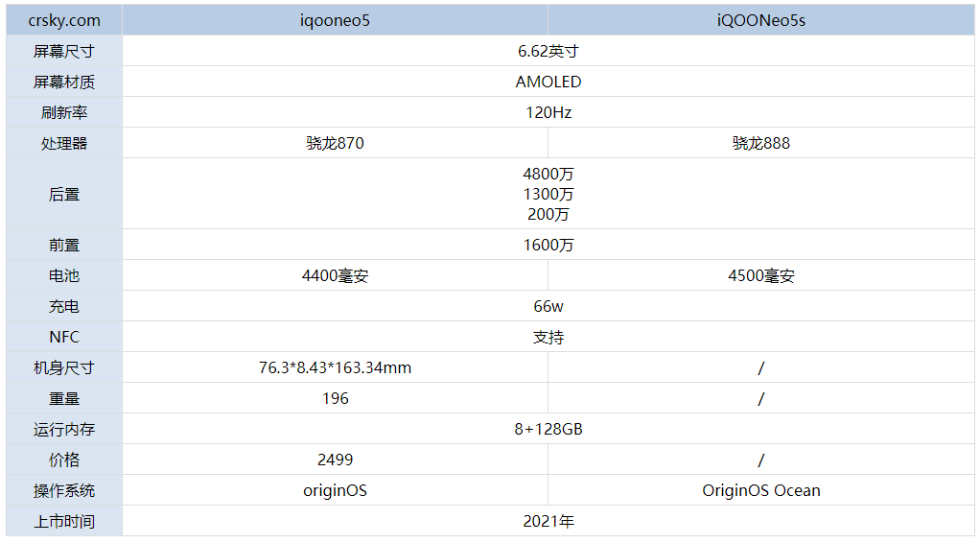The height and width of the screenshot is (543, 980).
Task: Click the NFC row label
Action: coord(63,337)
